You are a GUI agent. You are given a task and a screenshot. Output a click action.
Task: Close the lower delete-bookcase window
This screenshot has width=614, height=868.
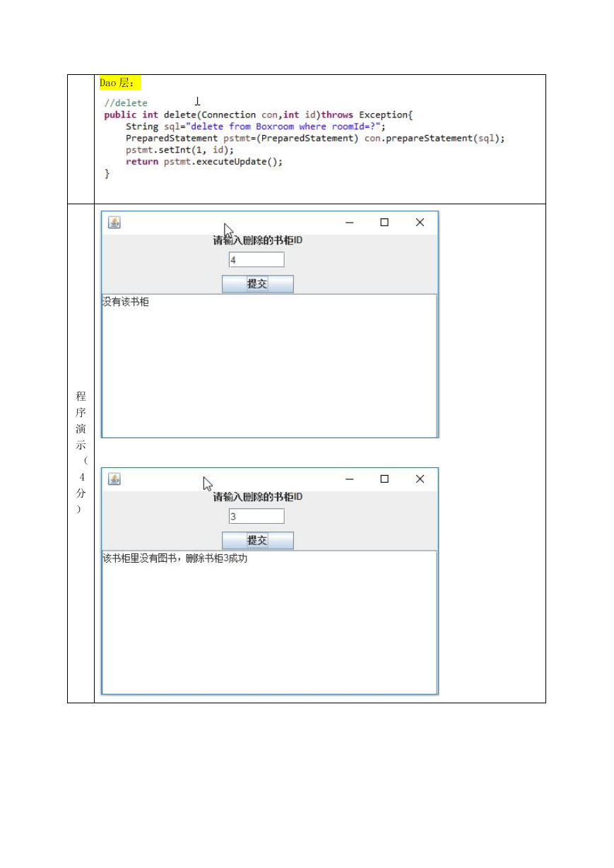(420, 479)
